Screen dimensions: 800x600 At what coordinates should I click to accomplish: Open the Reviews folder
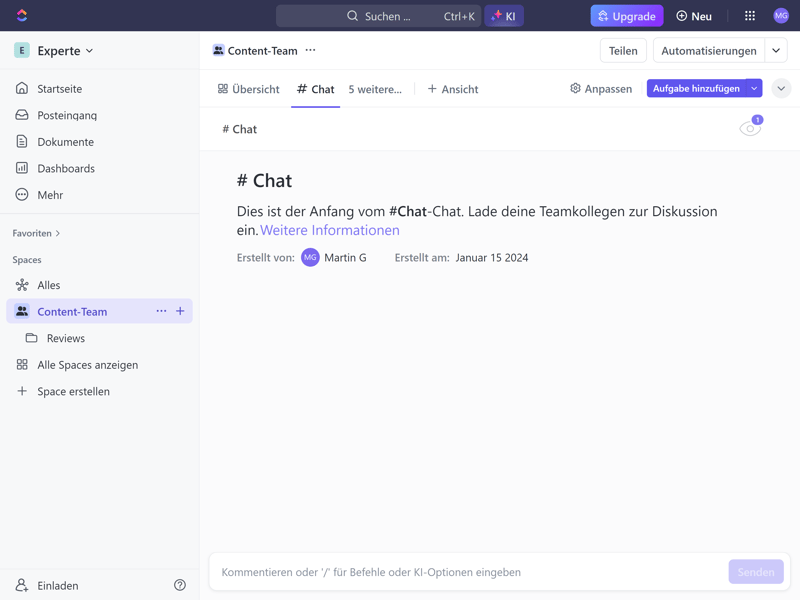pyautogui.click(x=65, y=338)
